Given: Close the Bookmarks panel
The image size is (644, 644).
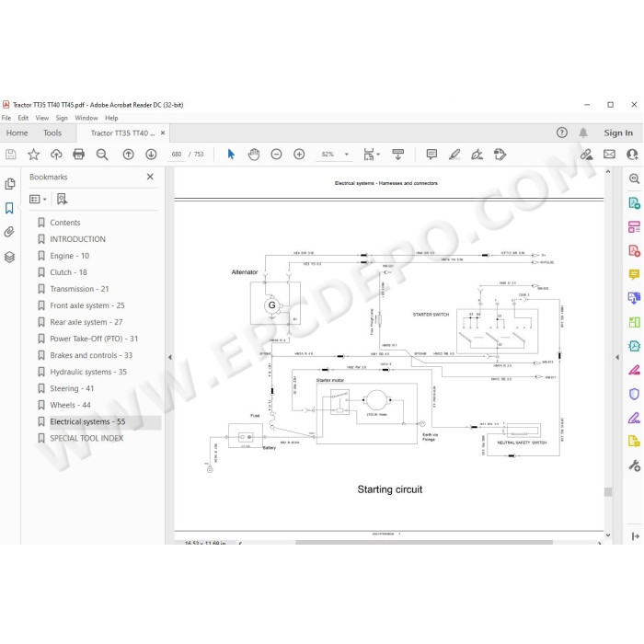Looking at the screenshot, I should pyautogui.click(x=150, y=177).
